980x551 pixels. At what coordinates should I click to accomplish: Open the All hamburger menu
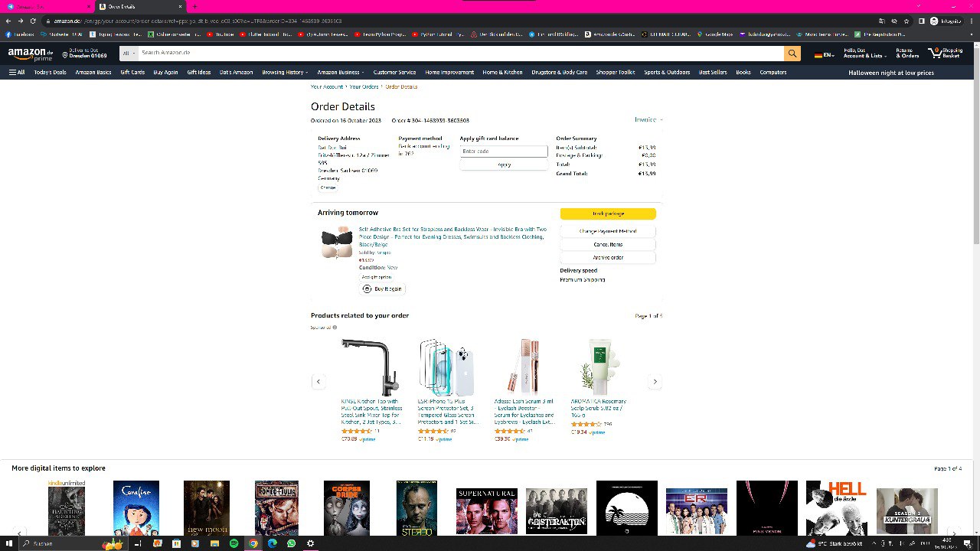[17, 73]
